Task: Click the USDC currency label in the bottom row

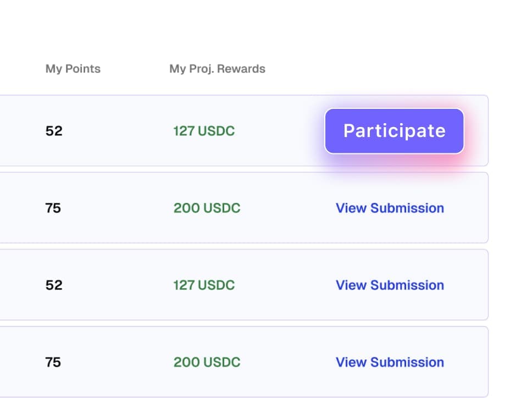Action: 222,362
